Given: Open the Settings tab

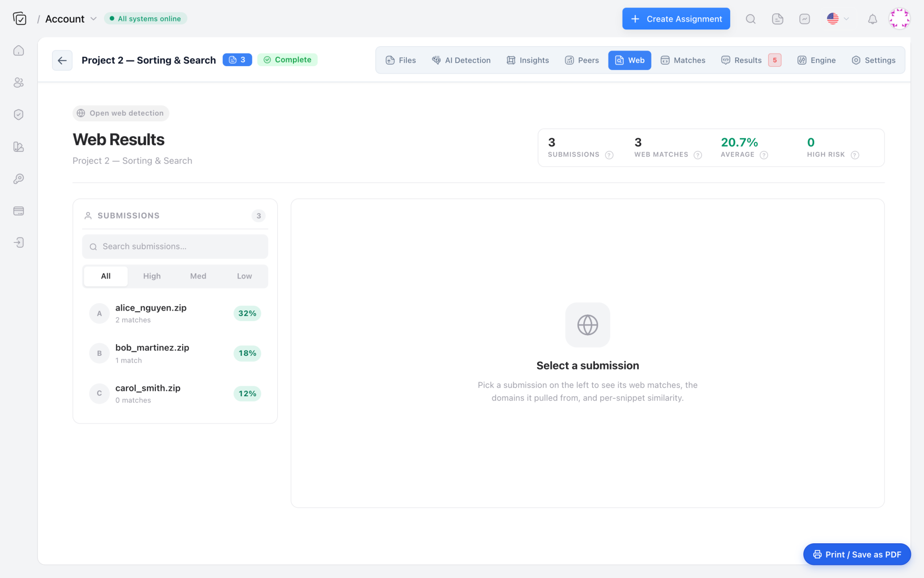Looking at the screenshot, I should [874, 60].
